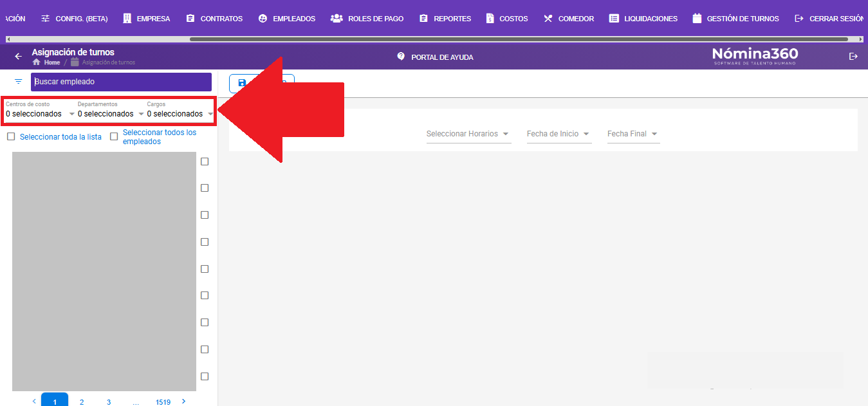Check Seleccionar todos los empleados
868x406 pixels.
pos(114,136)
